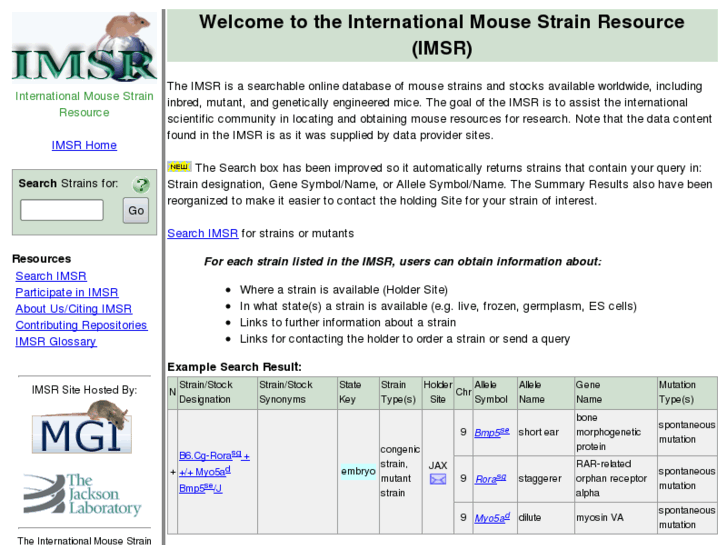Screen dimensions: 727x545
Task: Click 'IMSR Site Hosted By:' text
Action: click(x=84, y=390)
